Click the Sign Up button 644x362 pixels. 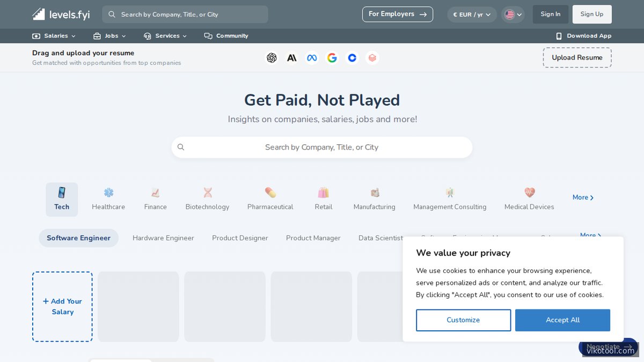(592, 14)
